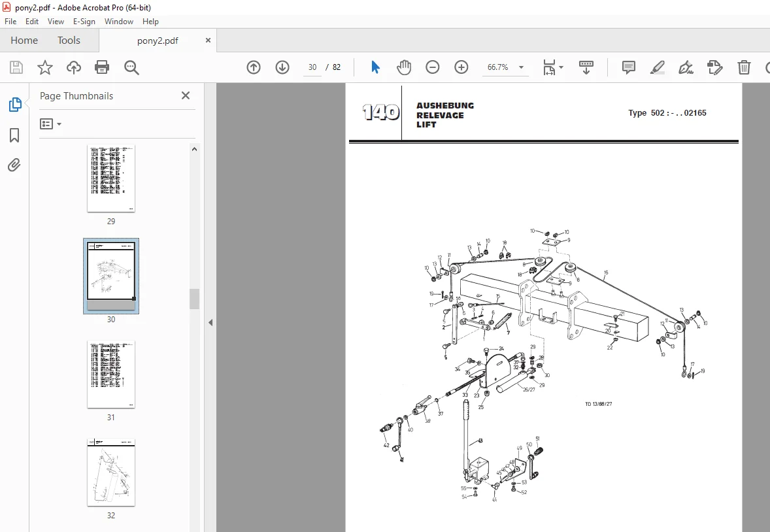The height and width of the screenshot is (532, 770).
Task: Click the page number field showing 30
Action: [312, 67]
